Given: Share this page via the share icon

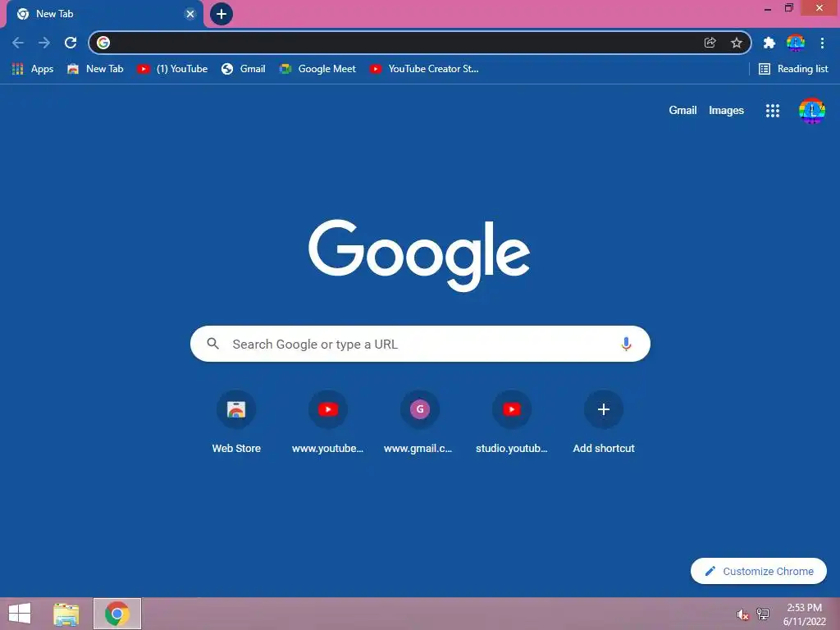Looking at the screenshot, I should 710,43.
